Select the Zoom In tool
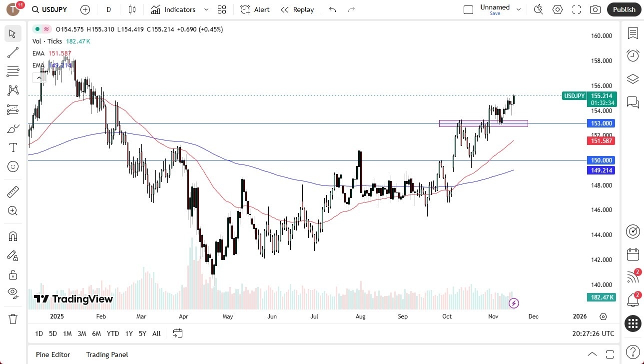Image resolution: width=644 pixels, height=364 pixels. 12,210
